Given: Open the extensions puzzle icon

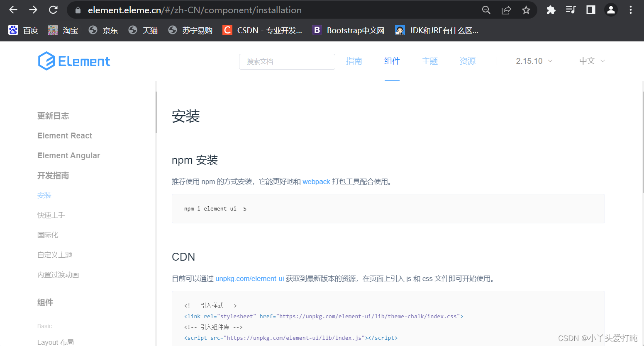Looking at the screenshot, I should pos(551,10).
